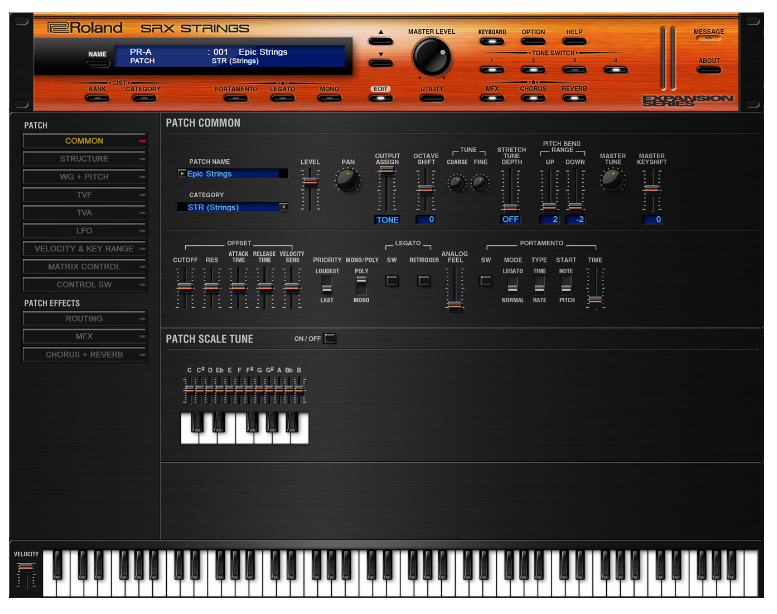Image resolution: width=777 pixels, height=614 pixels.
Task: Click the Coarse tune knob
Action: (456, 183)
